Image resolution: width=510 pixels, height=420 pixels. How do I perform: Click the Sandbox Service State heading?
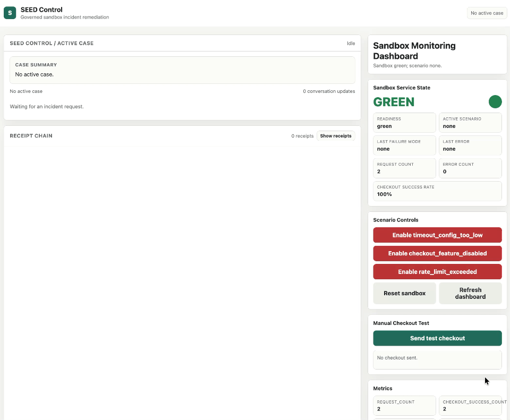coord(402,88)
